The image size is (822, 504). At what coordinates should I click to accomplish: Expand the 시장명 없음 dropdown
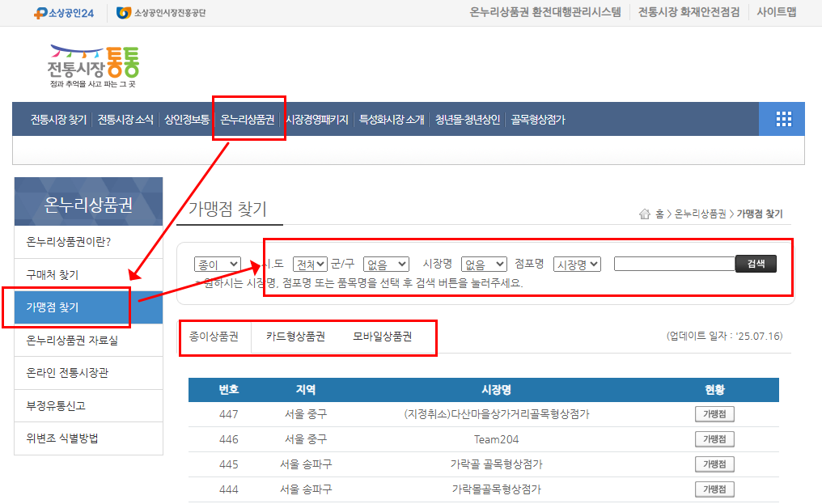pyautogui.click(x=484, y=265)
